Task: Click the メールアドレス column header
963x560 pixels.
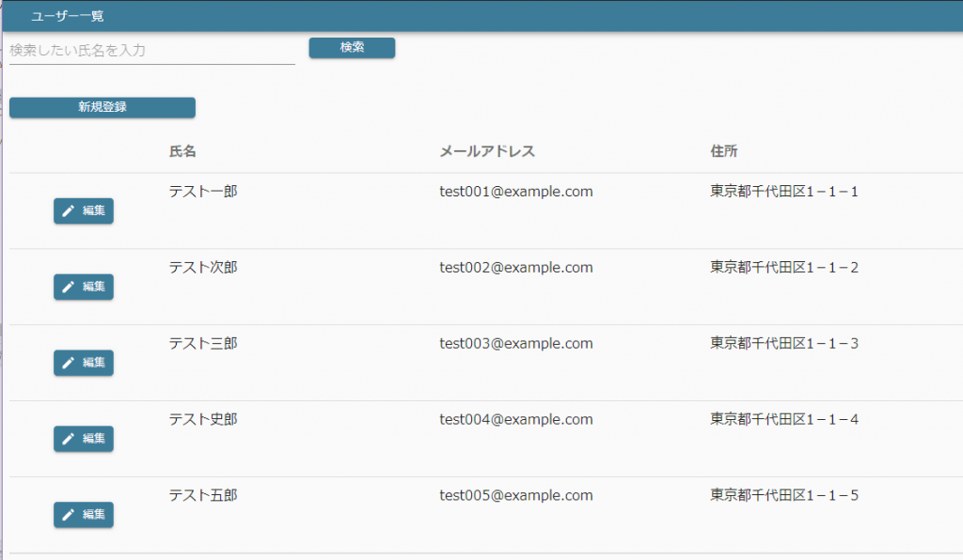Action: click(x=487, y=151)
